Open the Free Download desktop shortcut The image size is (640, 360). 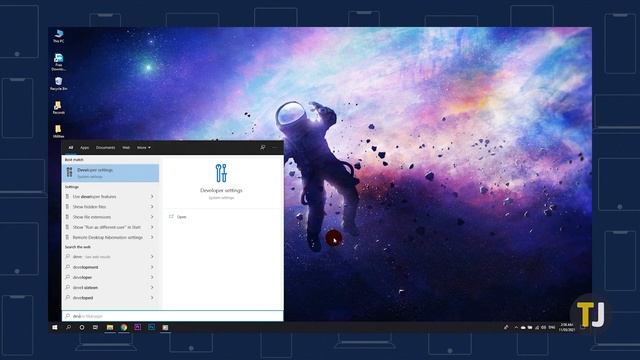coord(58,62)
